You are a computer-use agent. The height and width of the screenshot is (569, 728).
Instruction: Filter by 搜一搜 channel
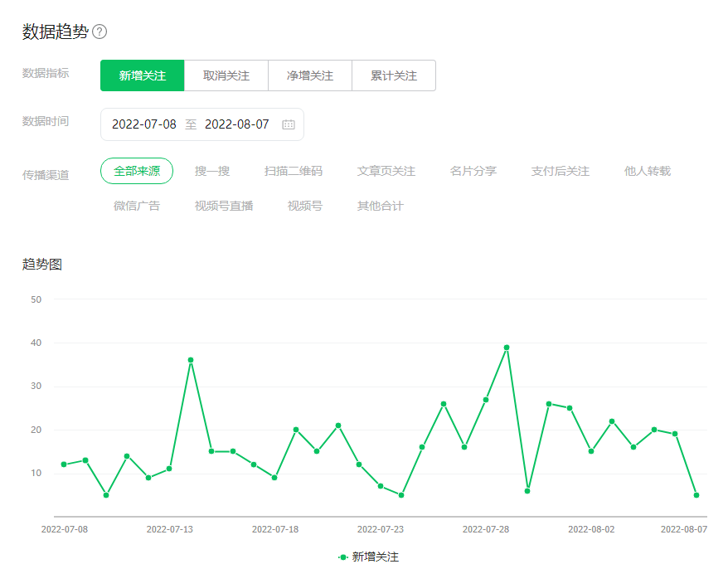[212, 171]
